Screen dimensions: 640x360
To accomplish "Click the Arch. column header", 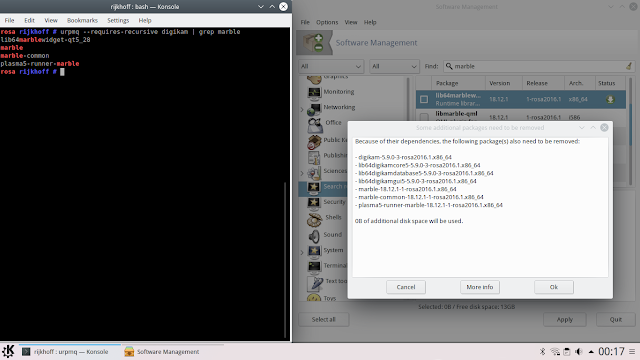I will (x=580, y=83).
